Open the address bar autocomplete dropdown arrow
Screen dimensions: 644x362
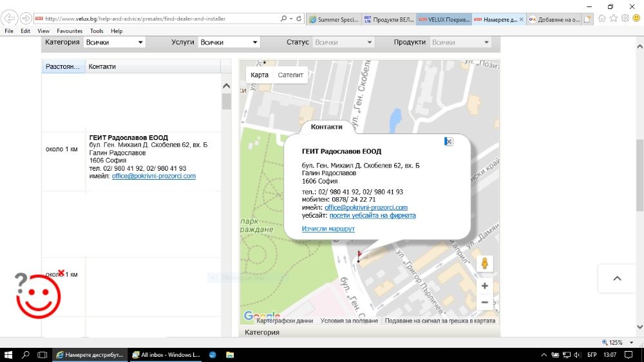coord(291,19)
